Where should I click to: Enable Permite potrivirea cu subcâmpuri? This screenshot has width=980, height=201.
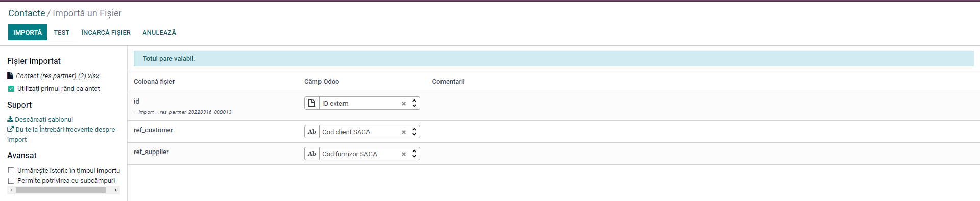click(x=11, y=181)
